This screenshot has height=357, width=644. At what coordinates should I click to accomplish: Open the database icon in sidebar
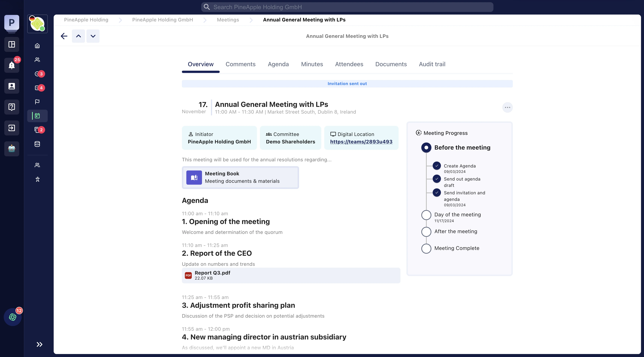point(37,144)
